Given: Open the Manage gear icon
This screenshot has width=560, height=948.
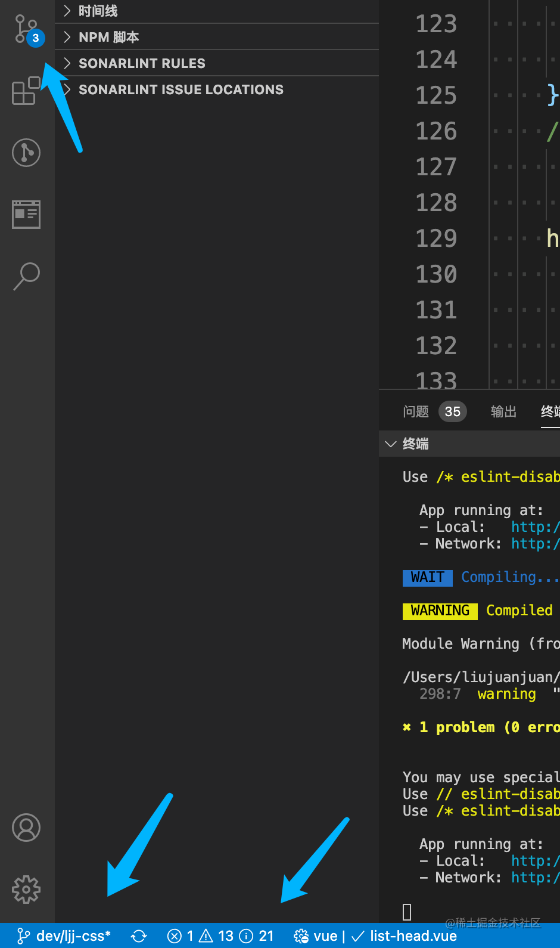Looking at the screenshot, I should 26,890.
